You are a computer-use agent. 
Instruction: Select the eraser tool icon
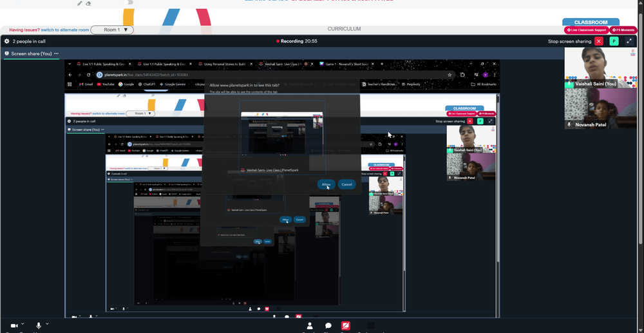point(88,3)
